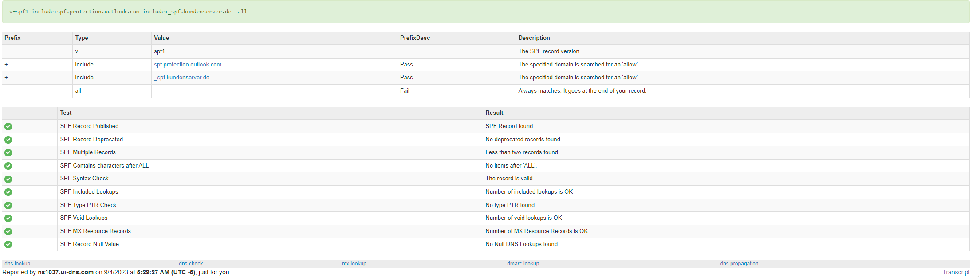Open the spf.protection.outlook.com link
The width and height of the screenshot is (980, 277).
(x=188, y=65)
